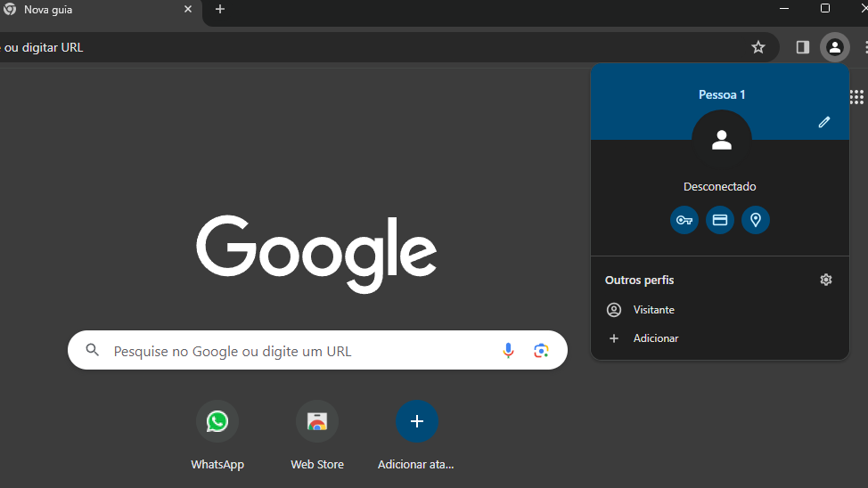Open Google Lens image search
This screenshot has height=488, width=868.
541,351
